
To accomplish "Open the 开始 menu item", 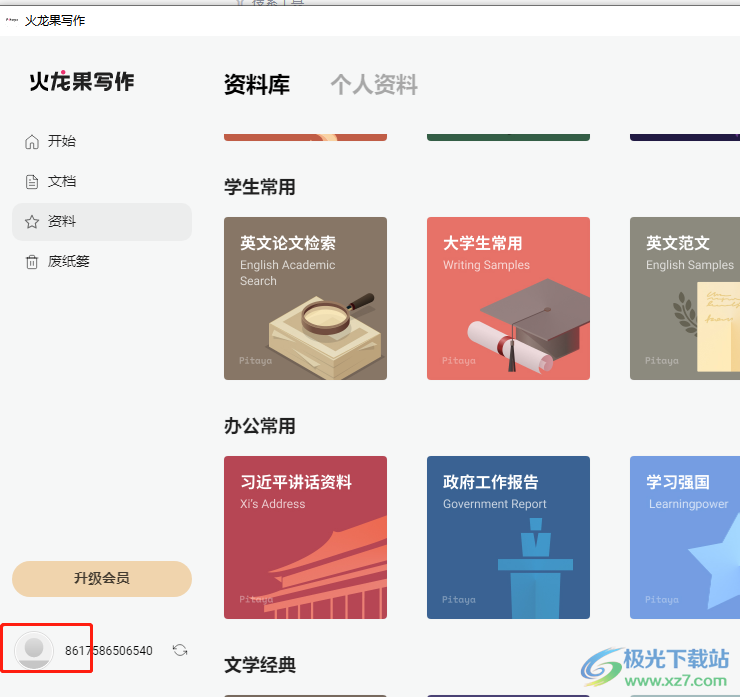I will click(x=102, y=142).
